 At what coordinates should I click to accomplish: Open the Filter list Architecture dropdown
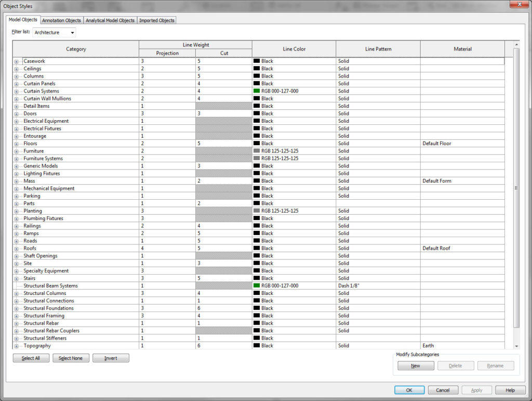[54, 33]
